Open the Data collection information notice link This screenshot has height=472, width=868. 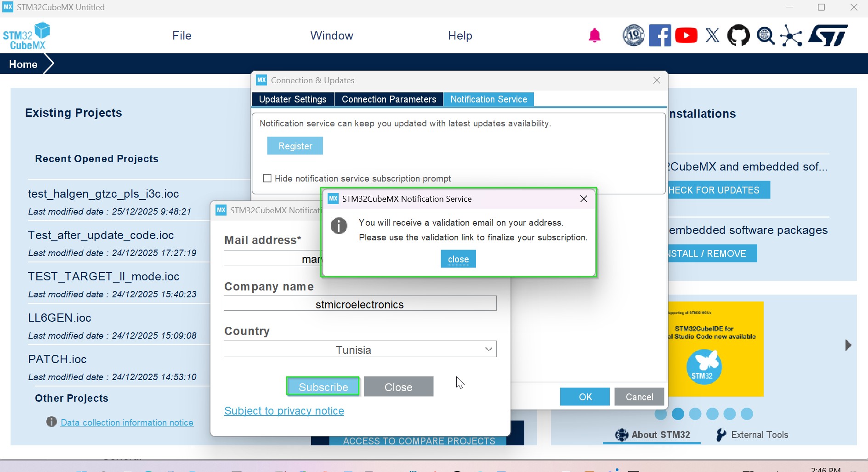(x=127, y=422)
